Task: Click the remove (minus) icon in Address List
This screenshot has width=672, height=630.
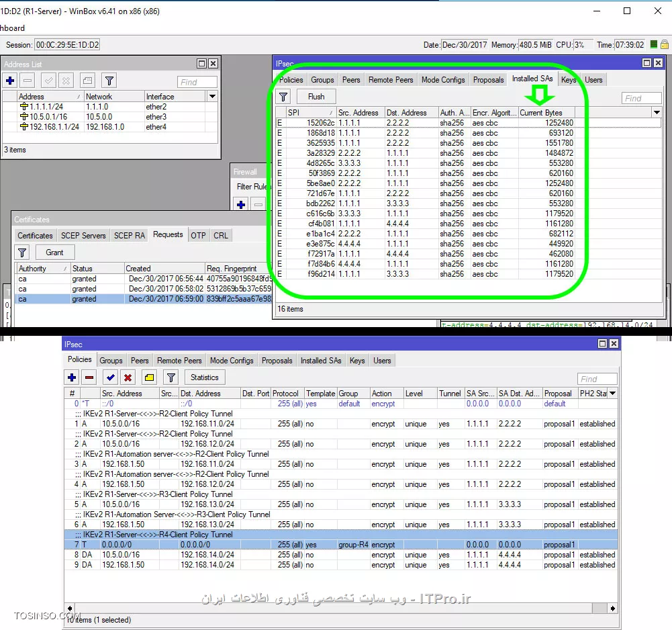Action: point(28,81)
